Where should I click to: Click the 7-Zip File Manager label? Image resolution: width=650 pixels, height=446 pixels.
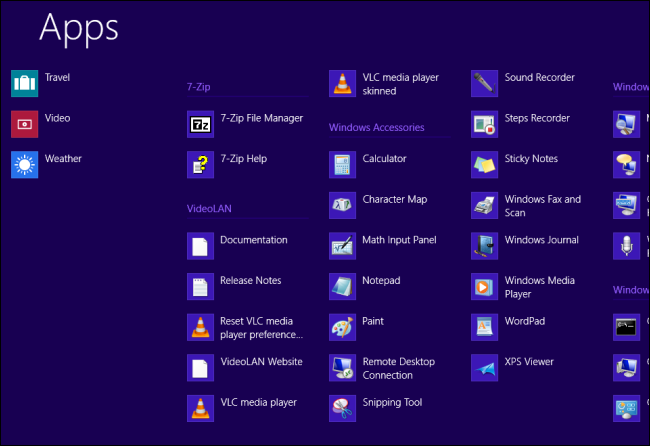(x=262, y=118)
